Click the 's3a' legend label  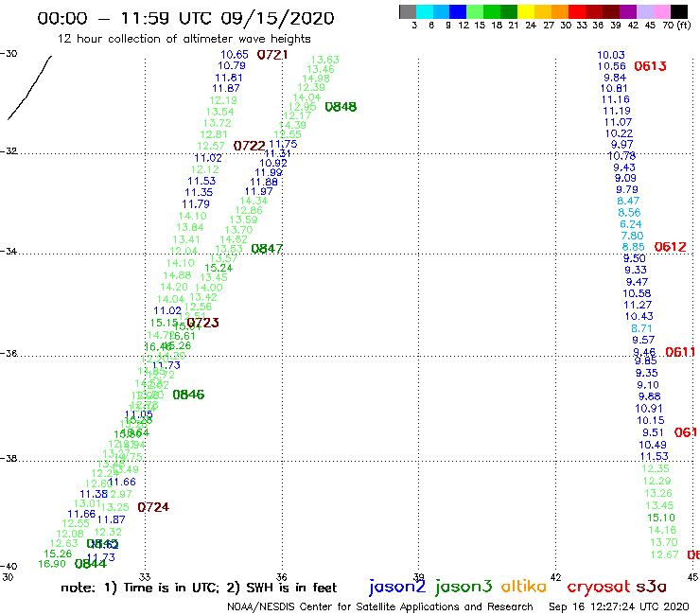[x=652, y=587]
